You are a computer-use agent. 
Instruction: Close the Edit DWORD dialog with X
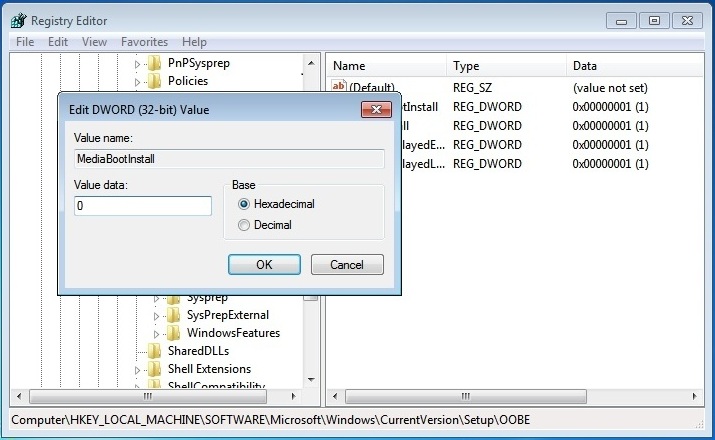point(376,108)
